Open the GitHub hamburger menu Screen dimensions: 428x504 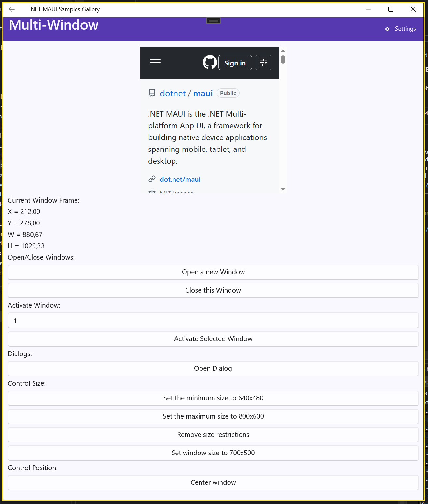(155, 63)
